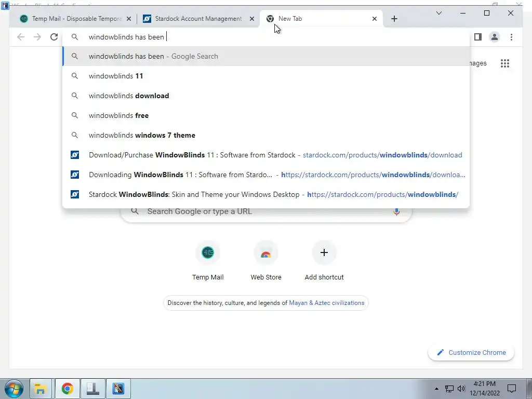
Task: Open the building-shaped taskbar app
Action: click(x=92, y=389)
